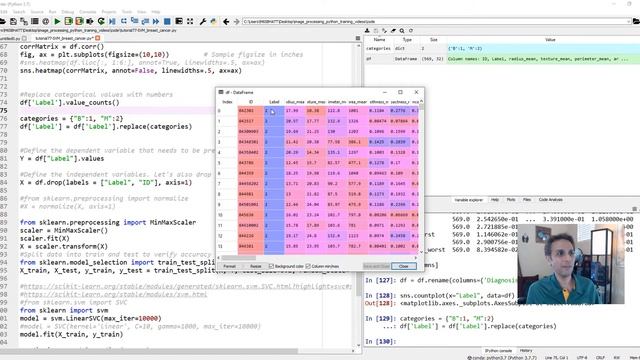Close the SVM_breast_cancer.py editor tab

(98, 38)
